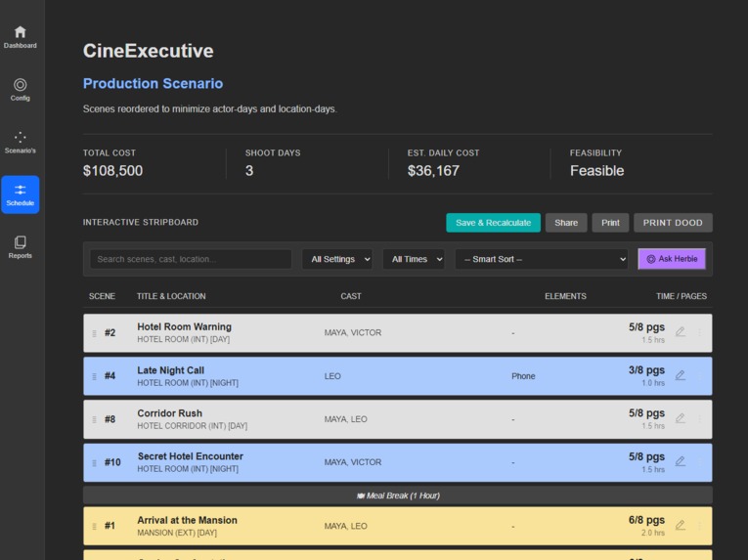748x560 pixels.
Task: Open more options for scene #1 row
Action: tap(700, 525)
